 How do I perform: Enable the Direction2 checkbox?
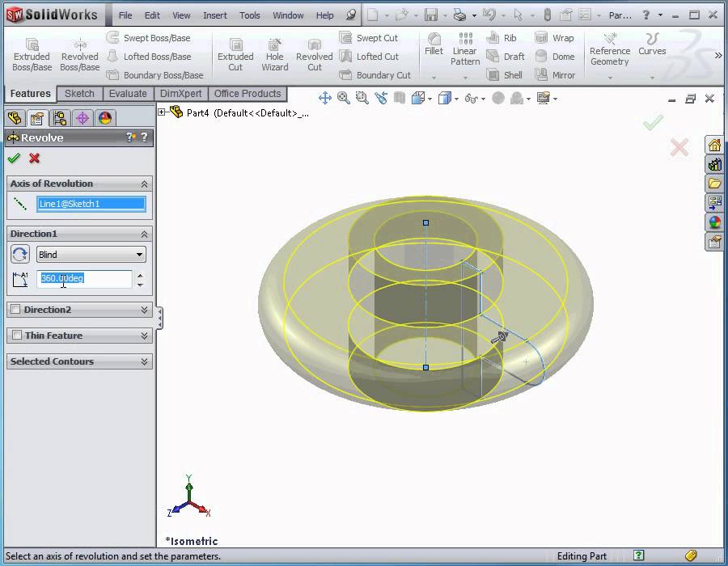(x=15, y=309)
